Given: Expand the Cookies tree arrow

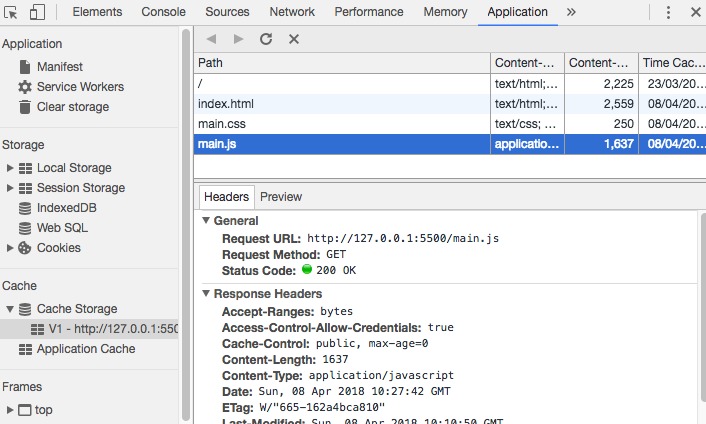Looking at the screenshot, I should coord(9,248).
